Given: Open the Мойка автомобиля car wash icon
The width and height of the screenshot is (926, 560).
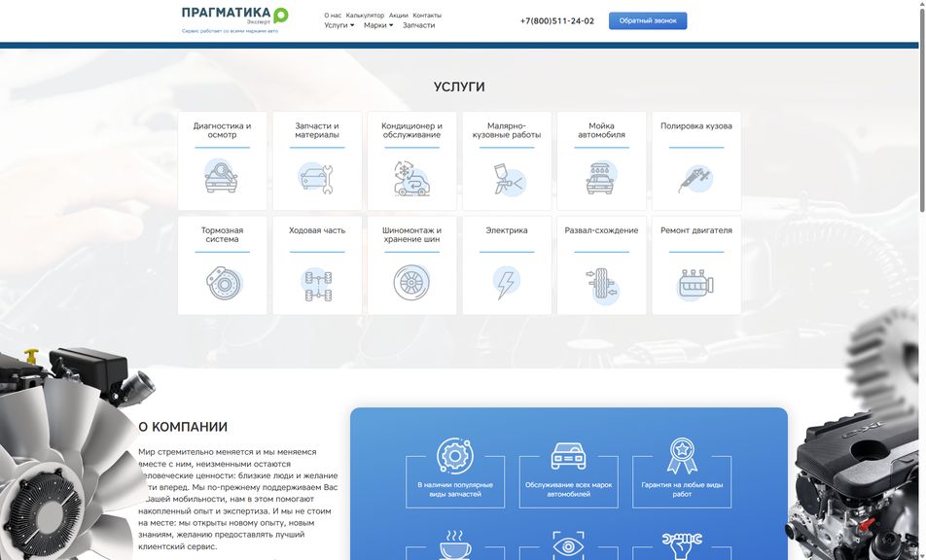Looking at the screenshot, I should coord(601,178).
